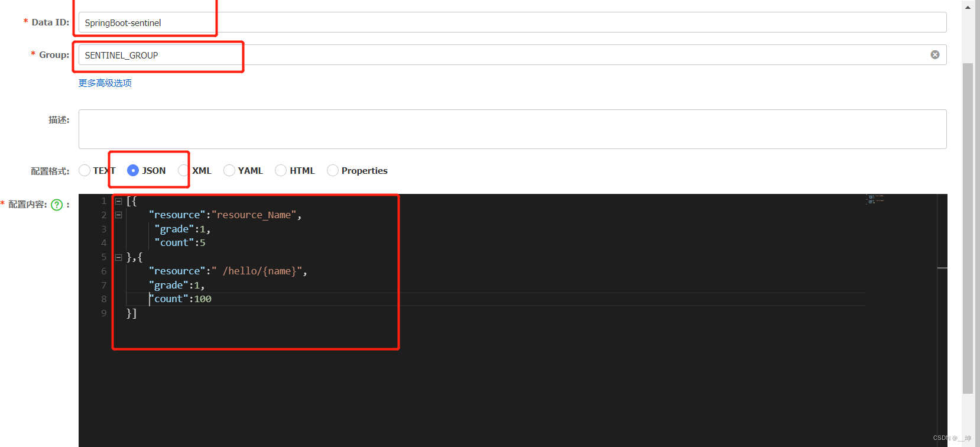Select the YAML format radio button
Viewport: 980px width, 447px height.
pos(229,170)
